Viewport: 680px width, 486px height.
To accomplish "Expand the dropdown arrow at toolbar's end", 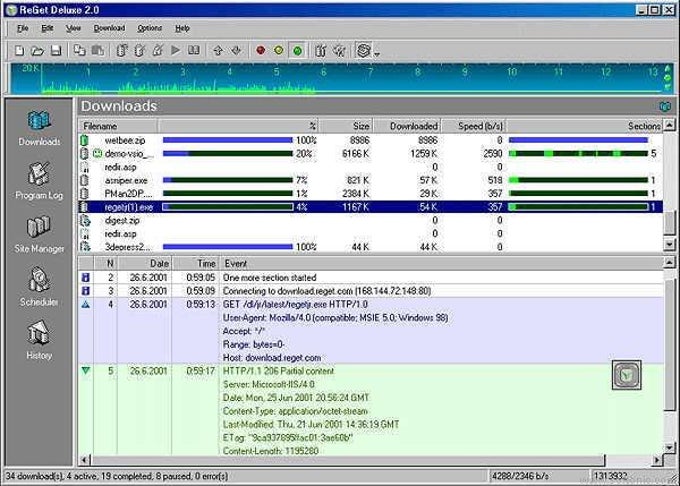I will pos(376,52).
